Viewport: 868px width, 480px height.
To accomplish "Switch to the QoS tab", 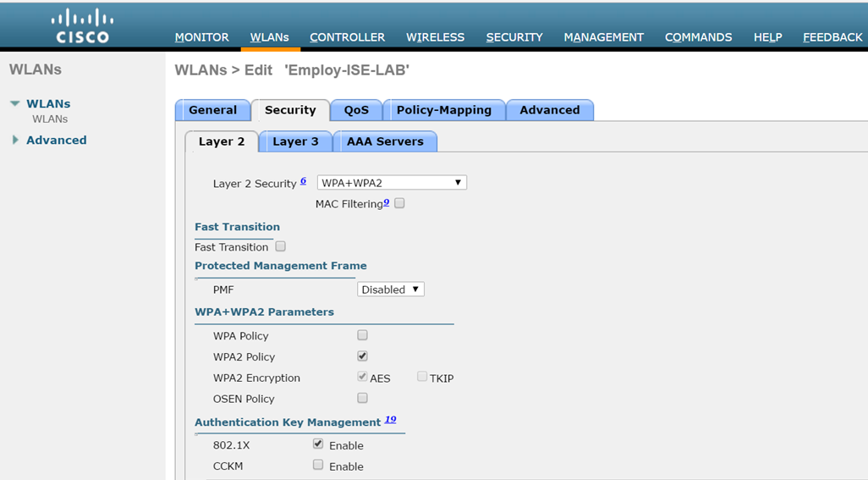I will (x=356, y=110).
